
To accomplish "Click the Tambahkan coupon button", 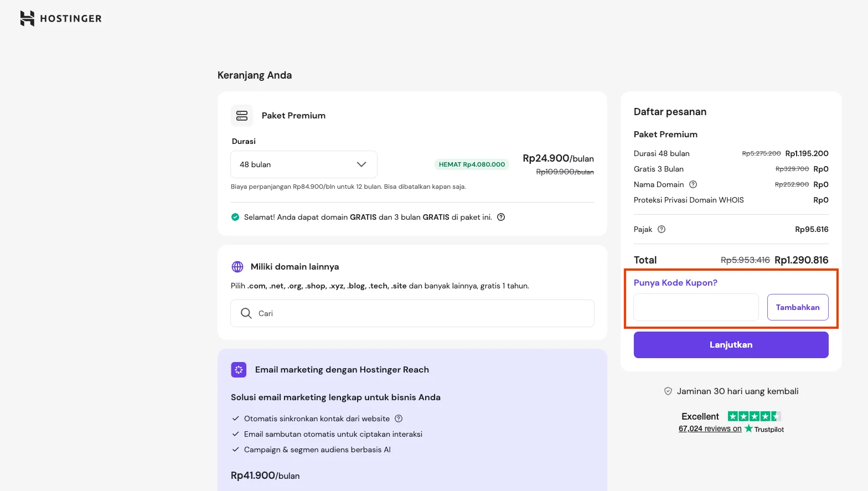I will point(798,307).
